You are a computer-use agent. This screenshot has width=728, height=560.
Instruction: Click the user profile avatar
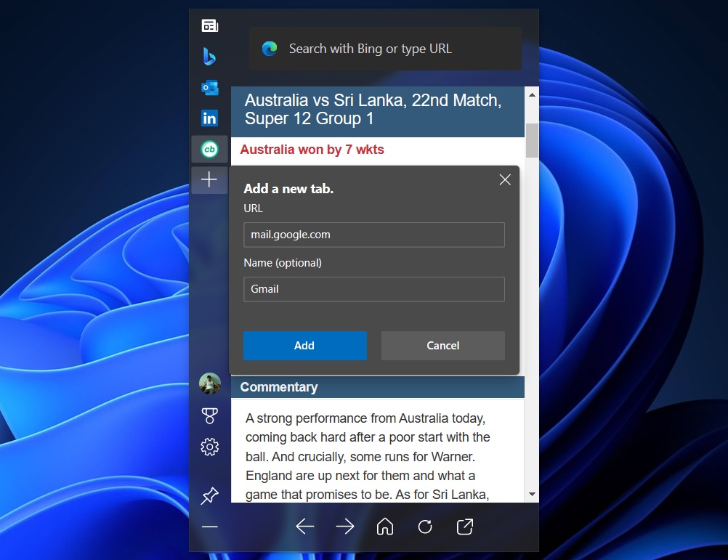click(209, 384)
